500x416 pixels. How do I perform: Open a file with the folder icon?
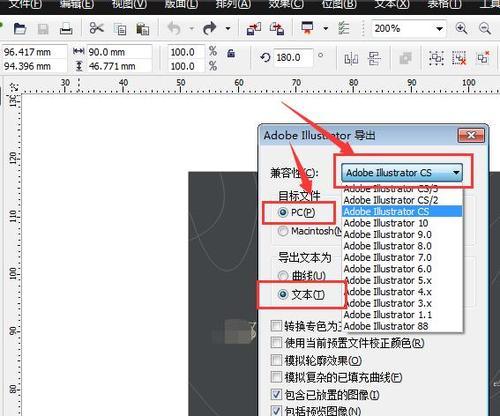click(x=20, y=29)
